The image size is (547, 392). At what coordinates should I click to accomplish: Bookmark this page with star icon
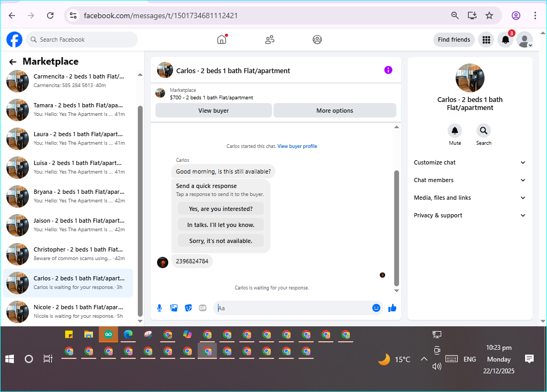click(x=489, y=15)
